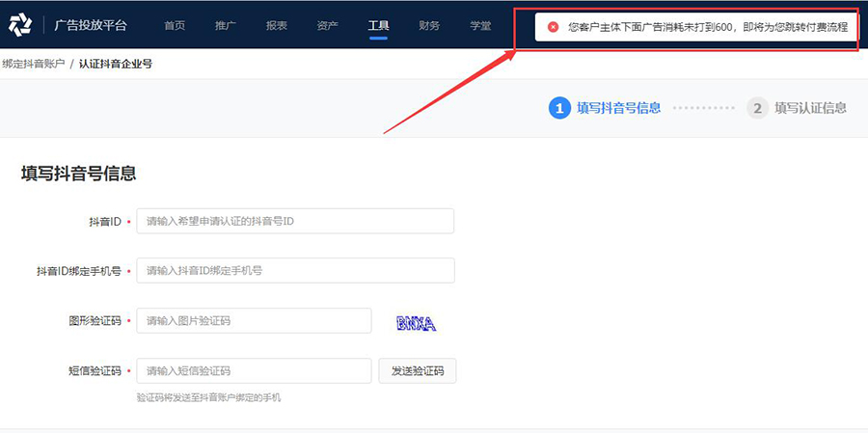The image size is (868, 433).
Task: Select the 资产 navigation item
Action: pyautogui.click(x=327, y=25)
